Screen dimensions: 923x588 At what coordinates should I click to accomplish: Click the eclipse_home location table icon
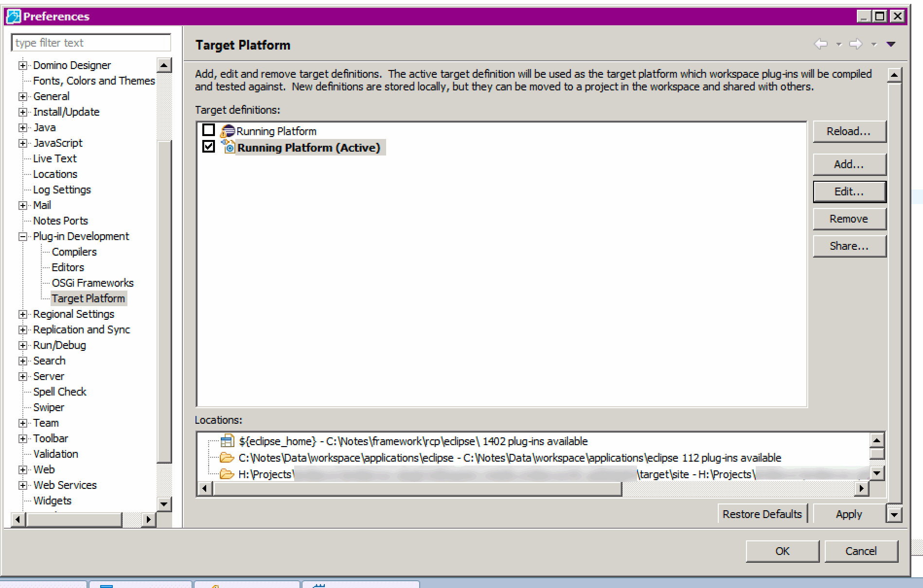pyautogui.click(x=227, y=441)
